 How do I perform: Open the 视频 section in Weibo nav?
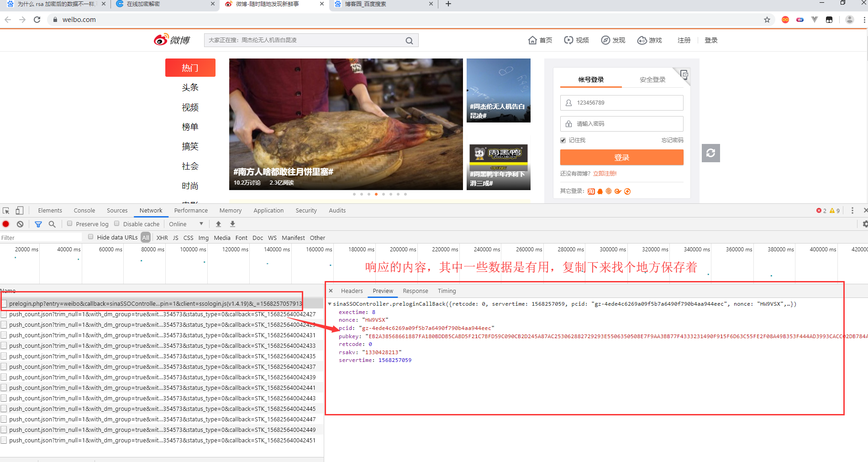click(x=576, y=40)
